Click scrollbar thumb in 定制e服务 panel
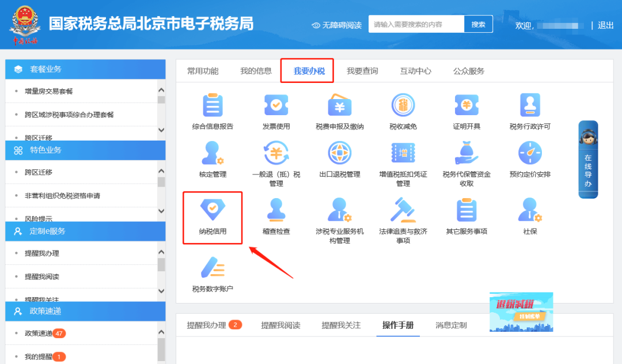The height and width of the screenshot is (364, 622). click(161, 264)
